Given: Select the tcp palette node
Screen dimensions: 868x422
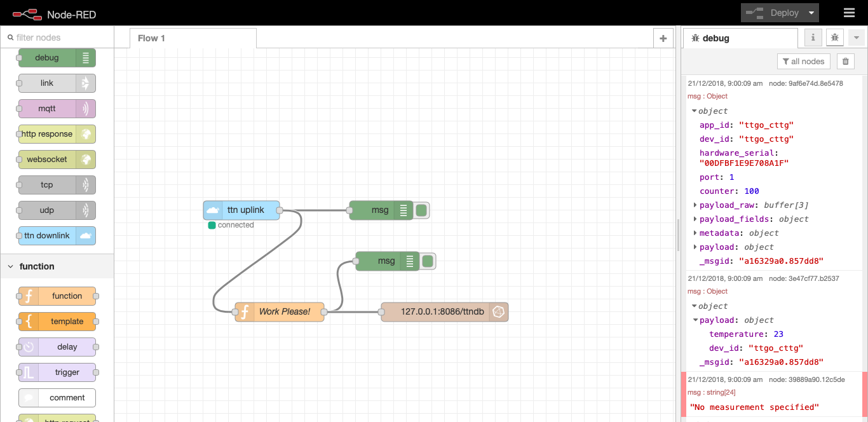Looking at the screenshot, I should click(x=57, y=185).
